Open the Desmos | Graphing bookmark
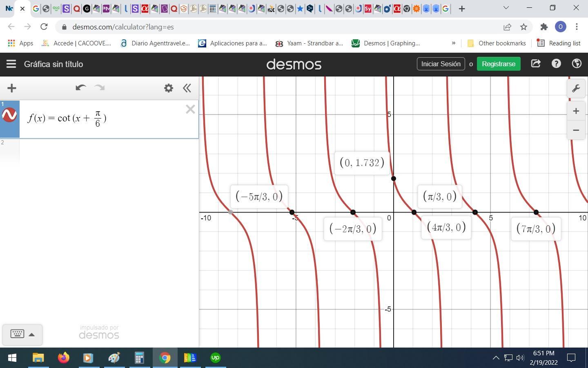The width and height of the screenshot is (588, 368). point(386,43)
